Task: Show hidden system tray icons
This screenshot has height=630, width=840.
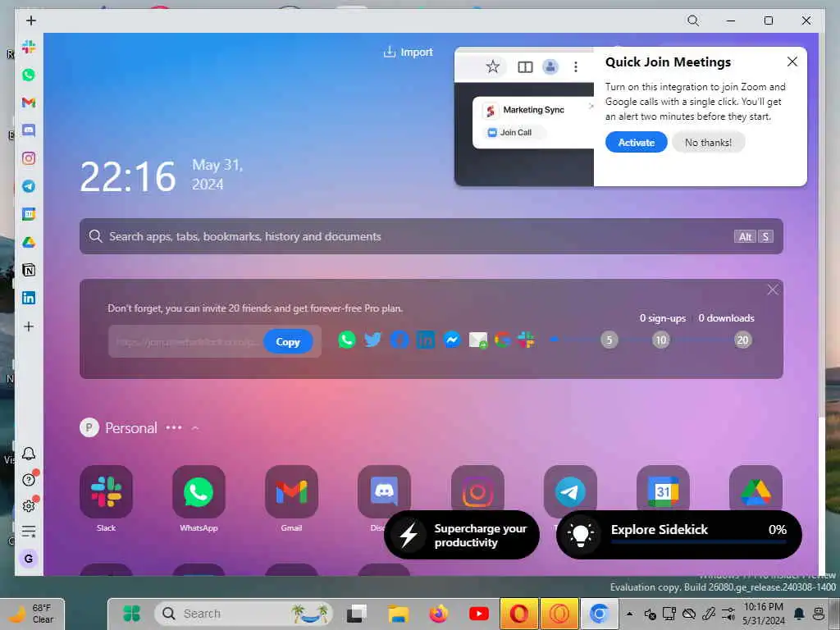Action: [629, 614]
